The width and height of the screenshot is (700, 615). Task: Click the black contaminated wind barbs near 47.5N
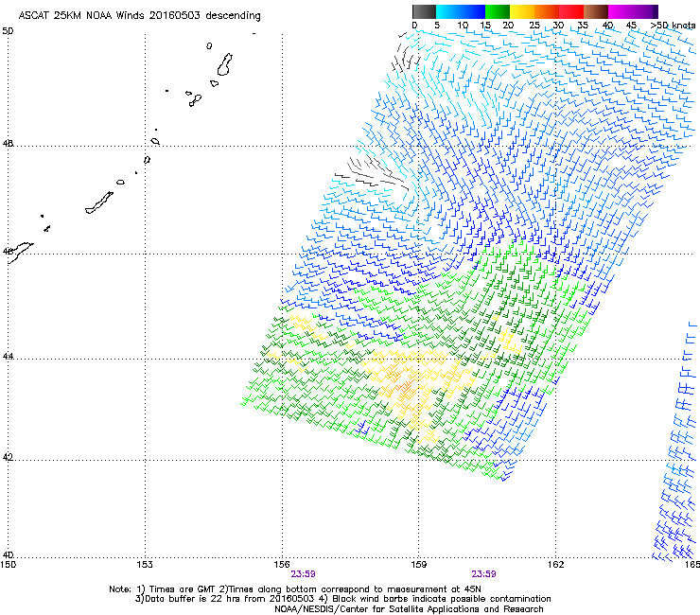tap(372, 173)
